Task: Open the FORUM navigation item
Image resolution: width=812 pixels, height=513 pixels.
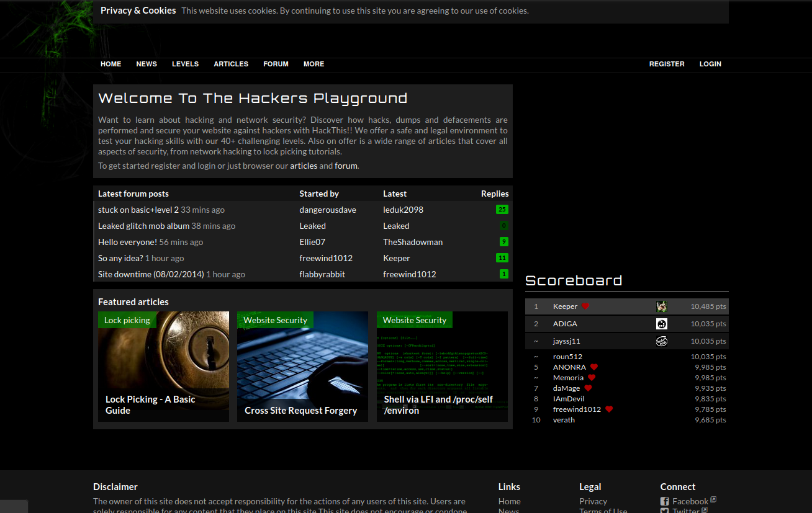Action: click(x=276, y=64)
